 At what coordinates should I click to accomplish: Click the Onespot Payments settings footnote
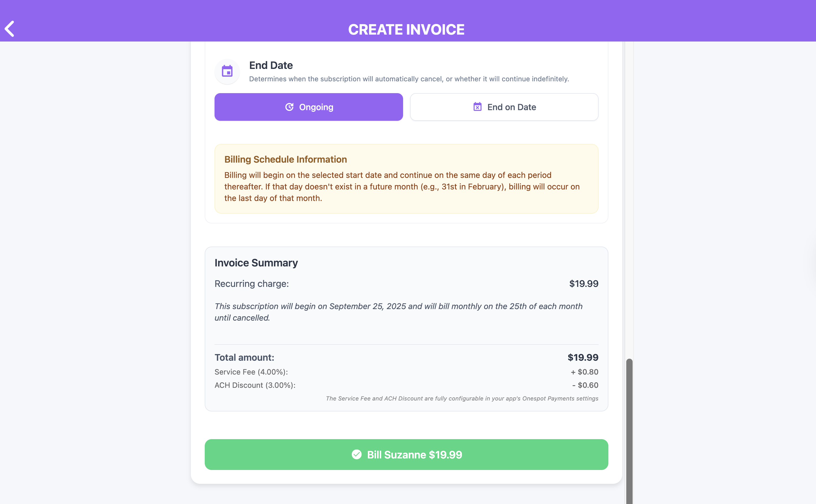pyautogui.click(x=462, y=399)
